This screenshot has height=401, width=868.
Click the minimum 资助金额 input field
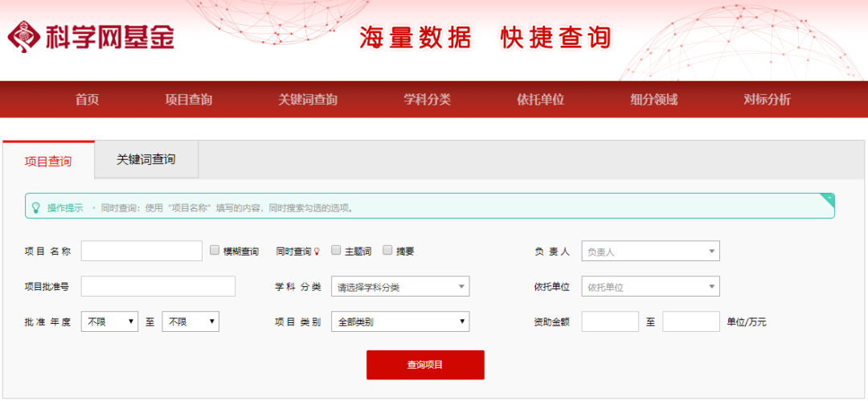tap(610, 322)
